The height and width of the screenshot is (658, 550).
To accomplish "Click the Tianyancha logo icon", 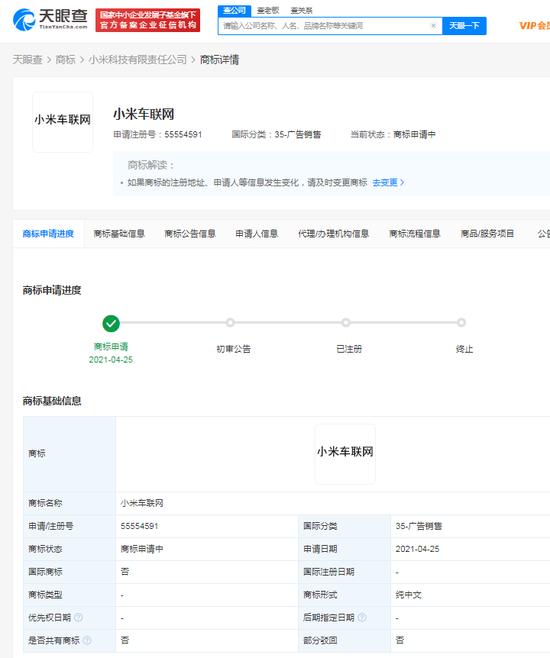I will point(24,20).
